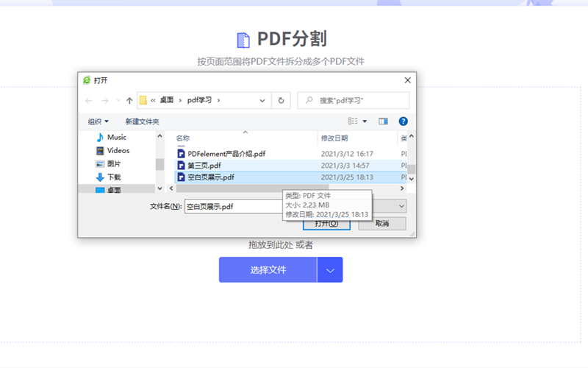
Task: Expand the address bar path dropdown
Action: 262,100
